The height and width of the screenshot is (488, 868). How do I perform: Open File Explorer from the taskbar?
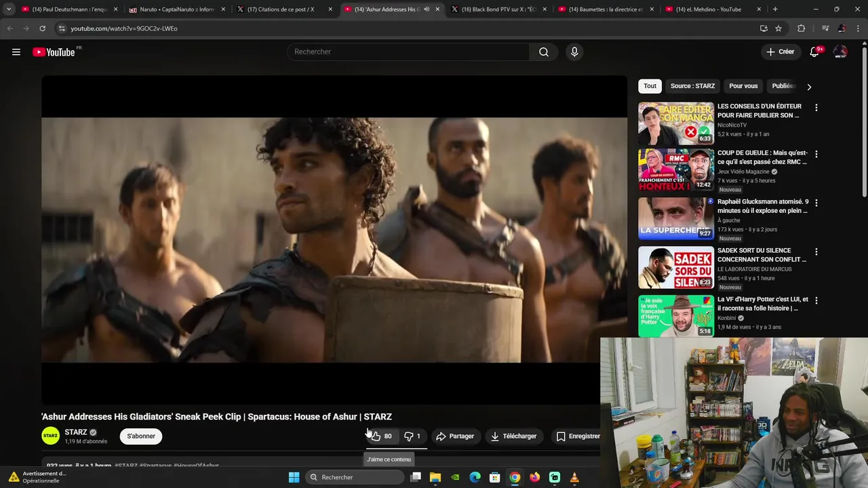tap(435, 477)
